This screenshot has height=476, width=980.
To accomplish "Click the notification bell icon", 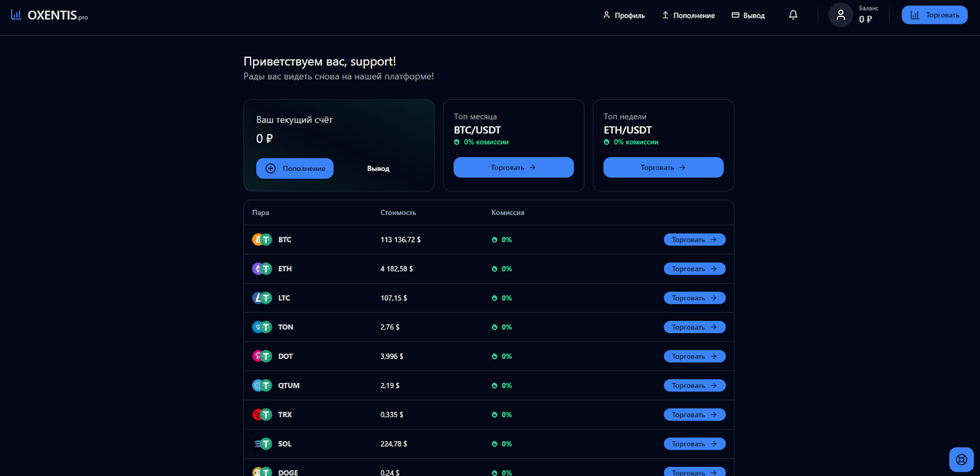I will pyautogui.click(x=793, y=15).
